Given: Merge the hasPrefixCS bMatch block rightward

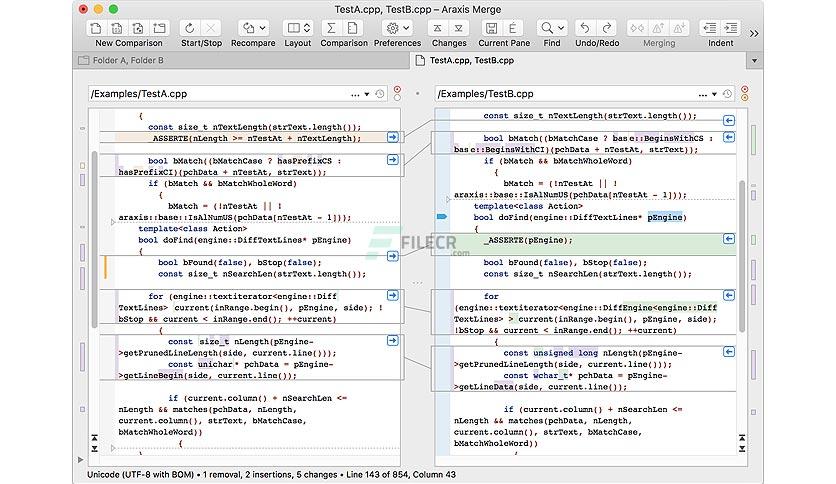Looking at the screenshot, I should [x=392, y=160].
